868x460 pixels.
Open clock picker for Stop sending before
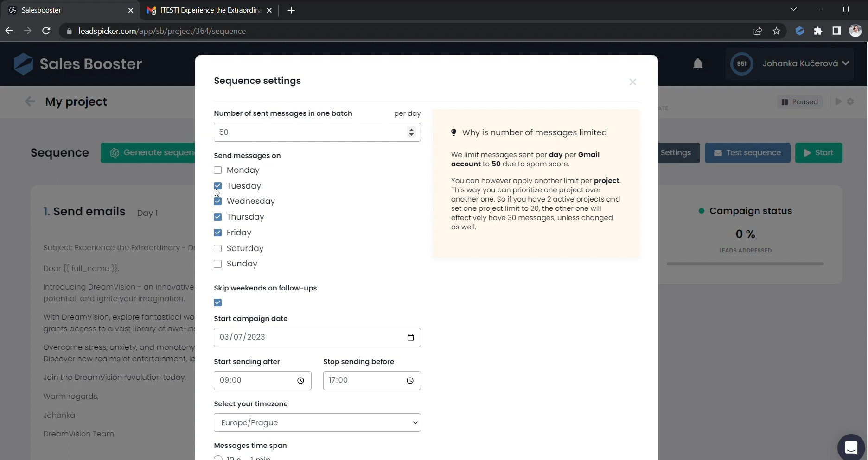[410, 380]
